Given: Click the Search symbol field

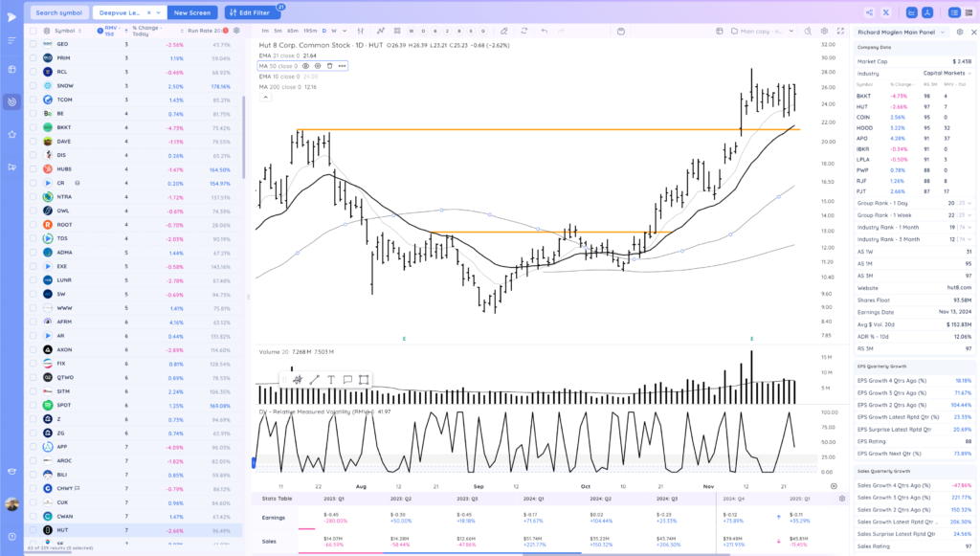Looking at the screenshot, I should coord(59,12).
